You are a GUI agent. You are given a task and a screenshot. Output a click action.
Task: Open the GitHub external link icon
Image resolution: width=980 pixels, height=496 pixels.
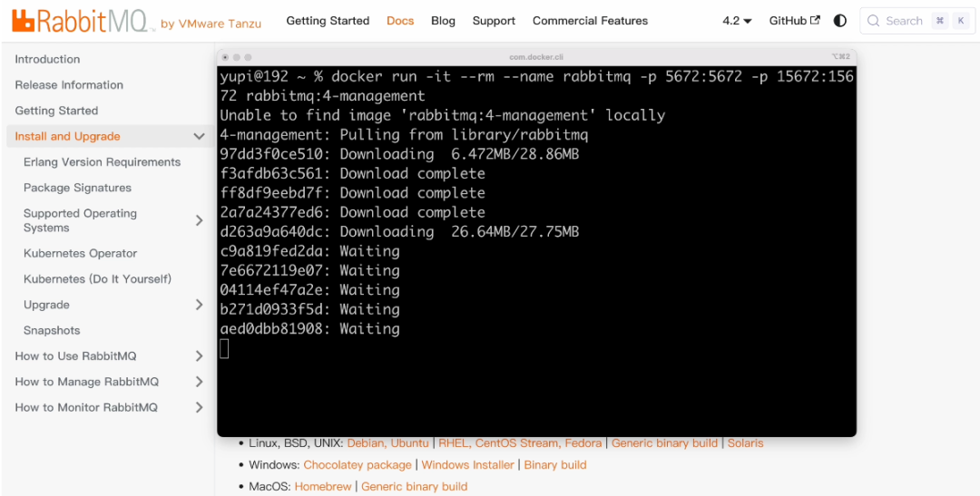[815, 20]
